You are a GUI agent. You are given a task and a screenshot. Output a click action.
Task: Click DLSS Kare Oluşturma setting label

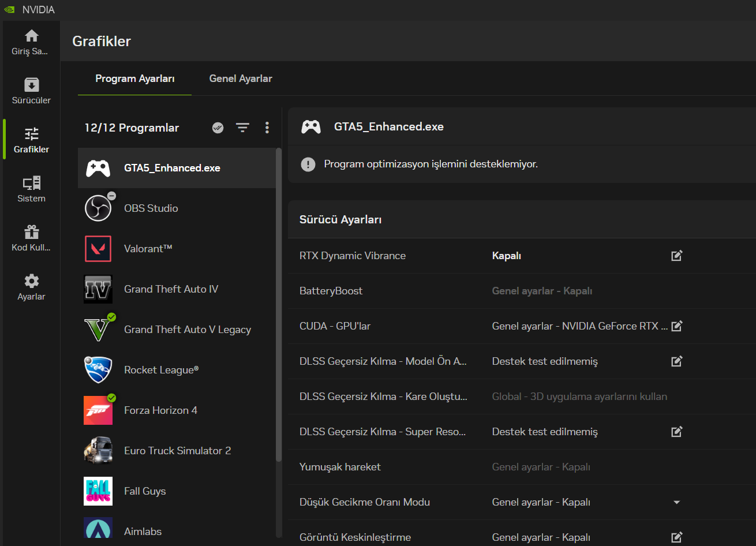tap(384, 397)
